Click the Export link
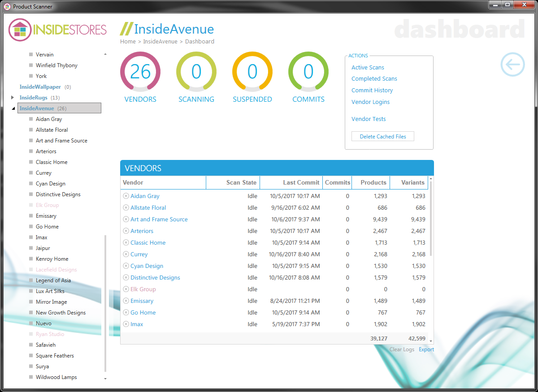 pos(426,349)
